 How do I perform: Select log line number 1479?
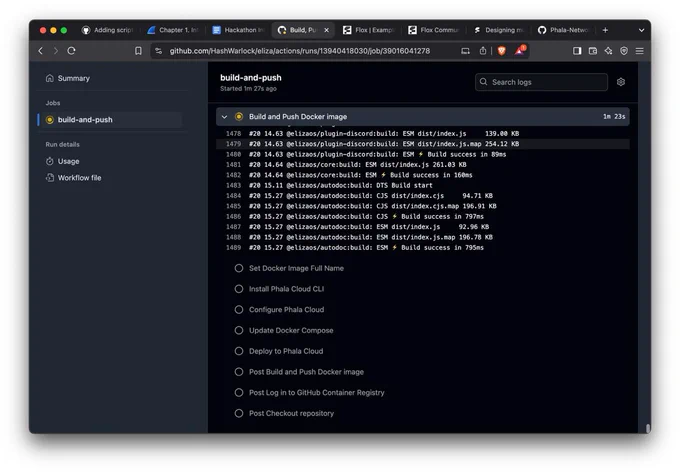point(233,144)
